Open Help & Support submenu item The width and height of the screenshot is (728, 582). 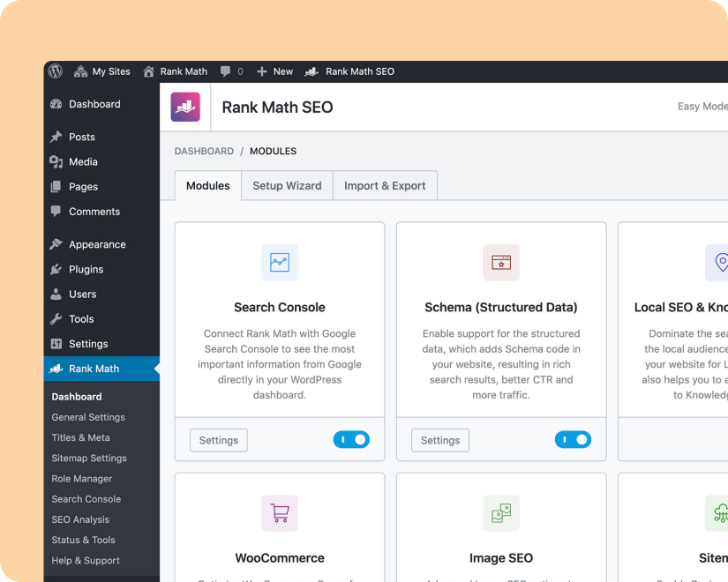click(86, 560)
